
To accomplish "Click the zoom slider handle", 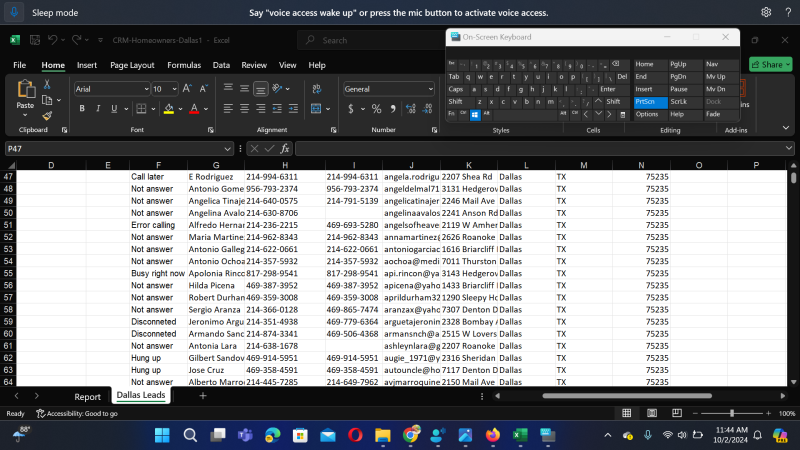I will pos(732,413).
